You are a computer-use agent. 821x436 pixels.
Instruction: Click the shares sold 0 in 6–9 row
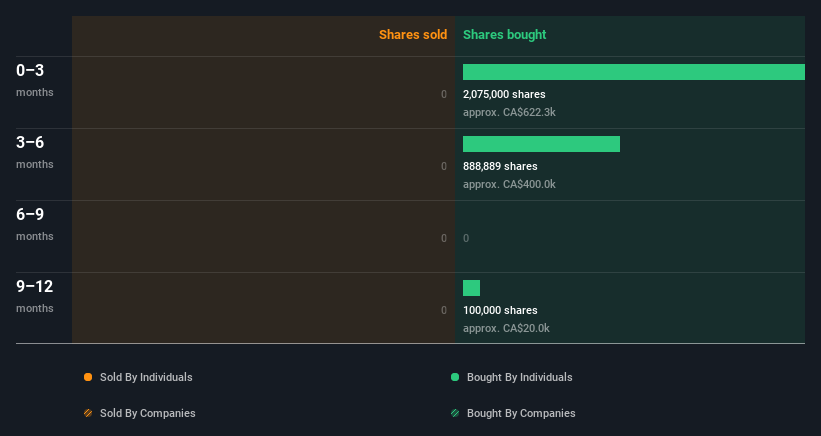coord(444,238)
